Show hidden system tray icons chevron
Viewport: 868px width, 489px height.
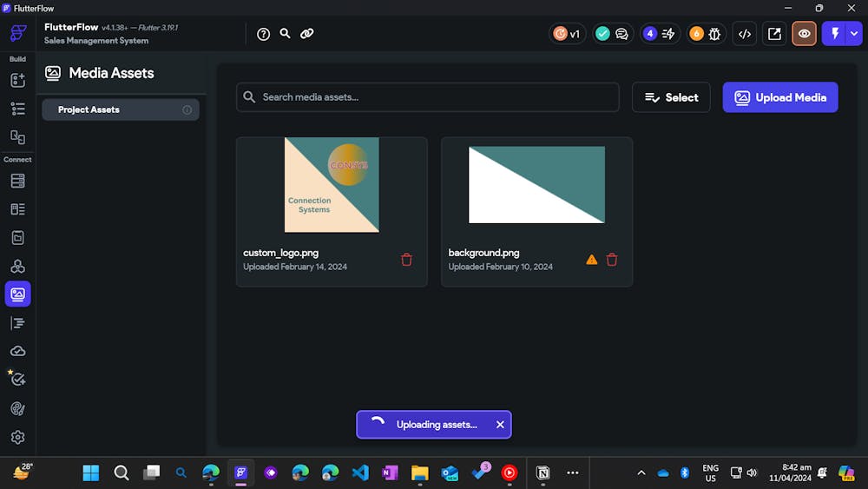point(641,472)
